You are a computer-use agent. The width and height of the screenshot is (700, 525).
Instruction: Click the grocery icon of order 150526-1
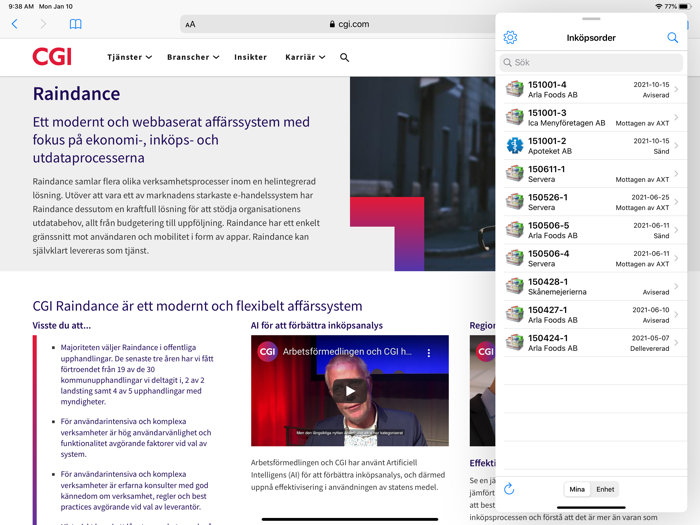514,201
